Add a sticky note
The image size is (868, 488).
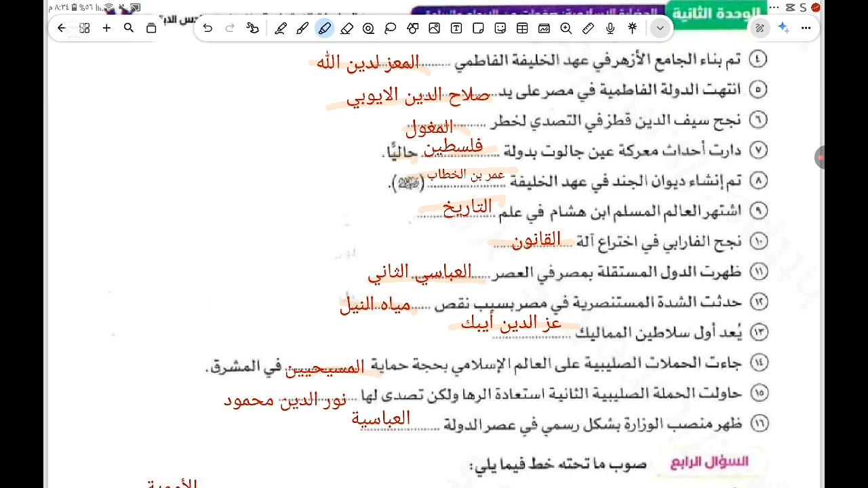pos(478,28)
